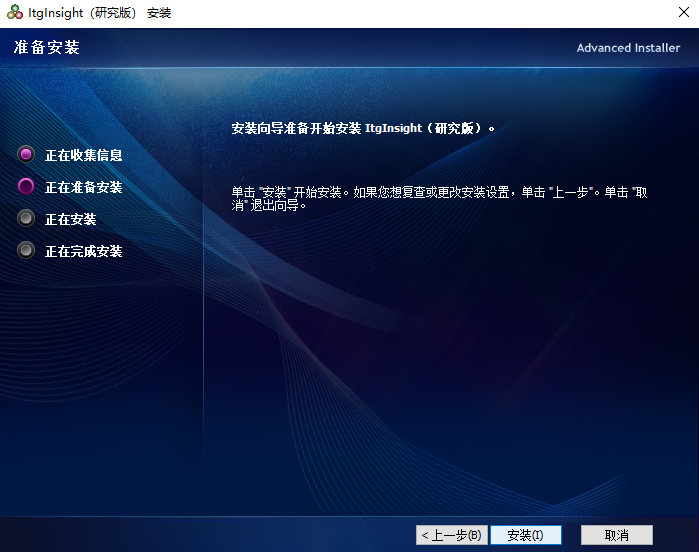Click the 正在收集信息 step bullet icon
This screenshot has width=699, height=552.
pos(26,155)
